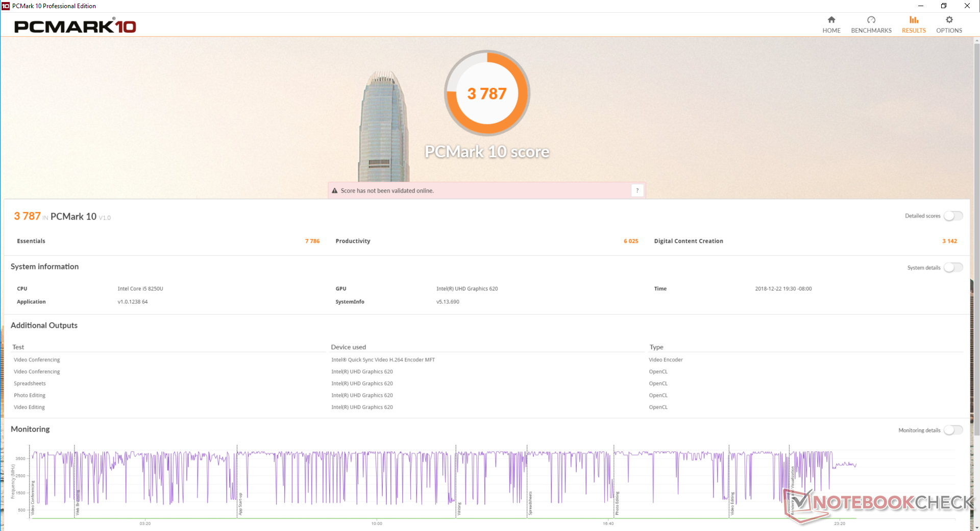The height and width of the screenshot is (531, 980).
Task: Enable the Detailed scores toggle
Action: click(953, 216)
